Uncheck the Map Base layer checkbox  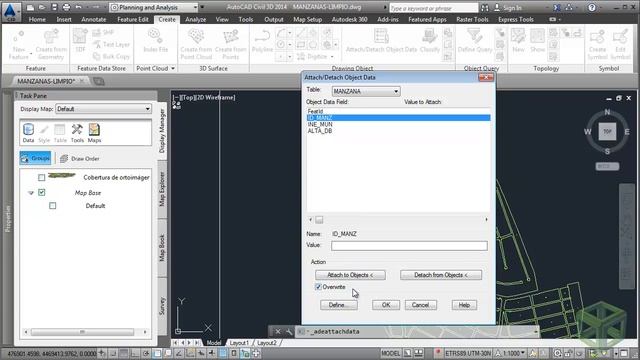point(42,192)
